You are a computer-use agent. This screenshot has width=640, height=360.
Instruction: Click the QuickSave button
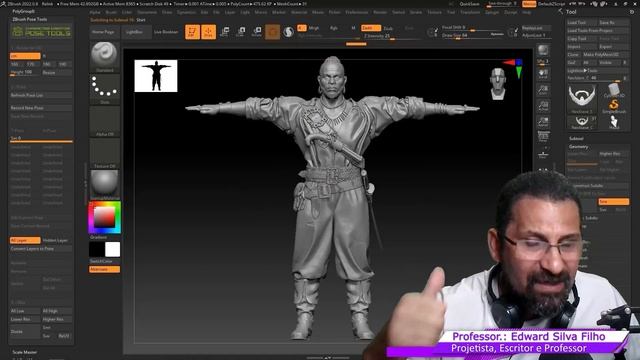pos(469,4)
